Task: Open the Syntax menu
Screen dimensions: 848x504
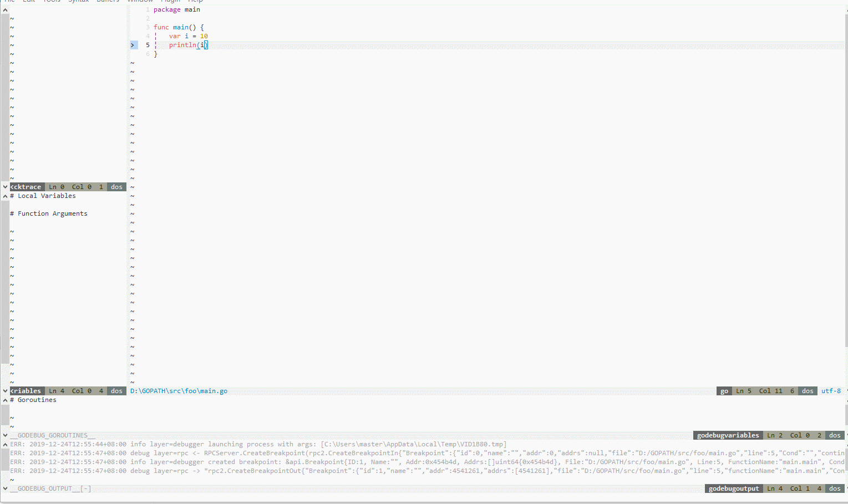Action: tap(78, 1)
